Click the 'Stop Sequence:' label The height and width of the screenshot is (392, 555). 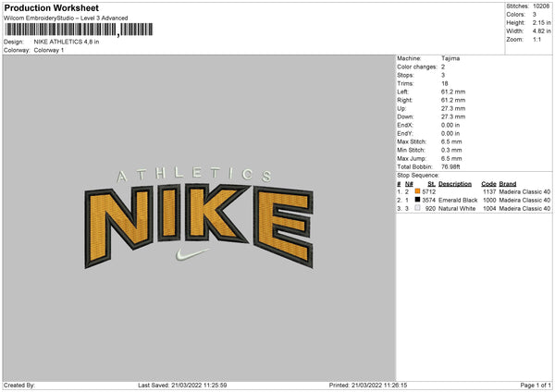coord(418,176)
